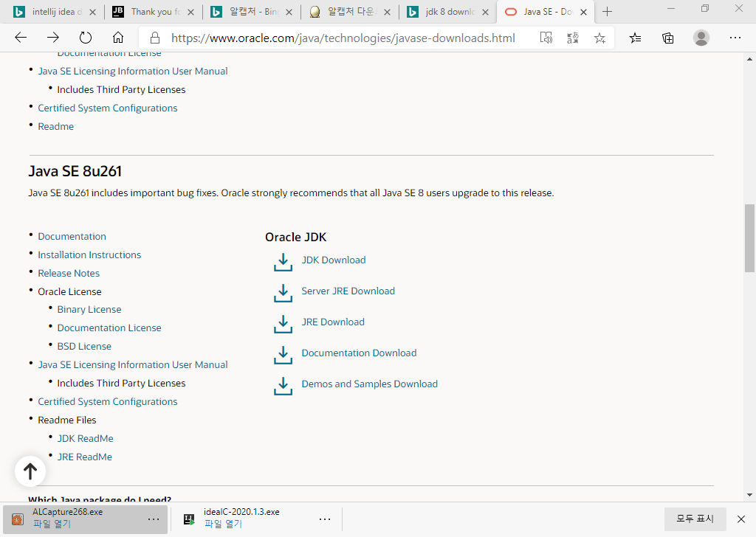
Task: Reload the Oracle page
Action: pyautogui.click(x=86, y=38)
